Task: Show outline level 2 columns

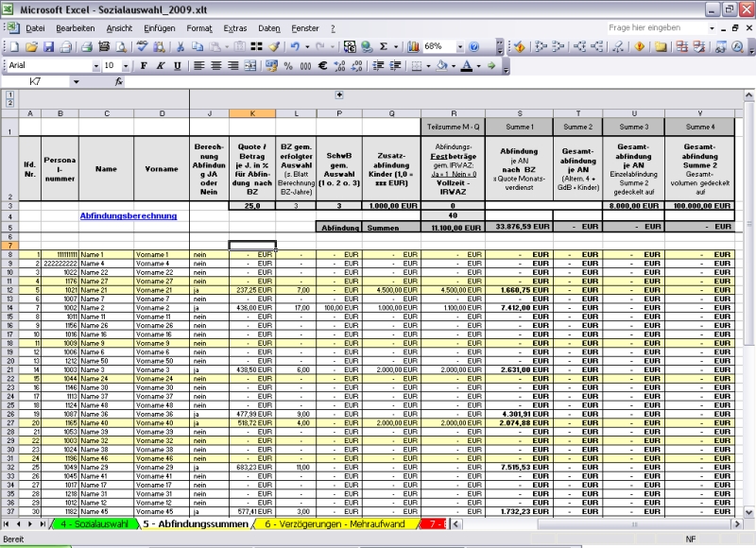Action: tap(9, 103)
